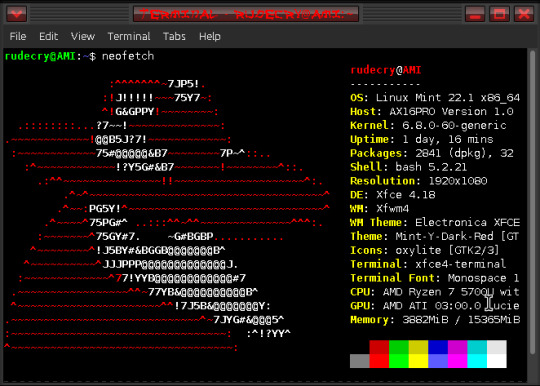The width and height of the screenshot is (540, 386).
Task: Open the Terminal menu
Action: click(x=129, y=36)
